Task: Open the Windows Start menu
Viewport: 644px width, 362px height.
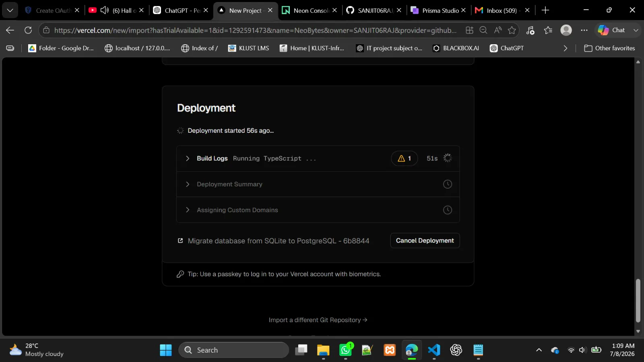Action: (166, 350)
